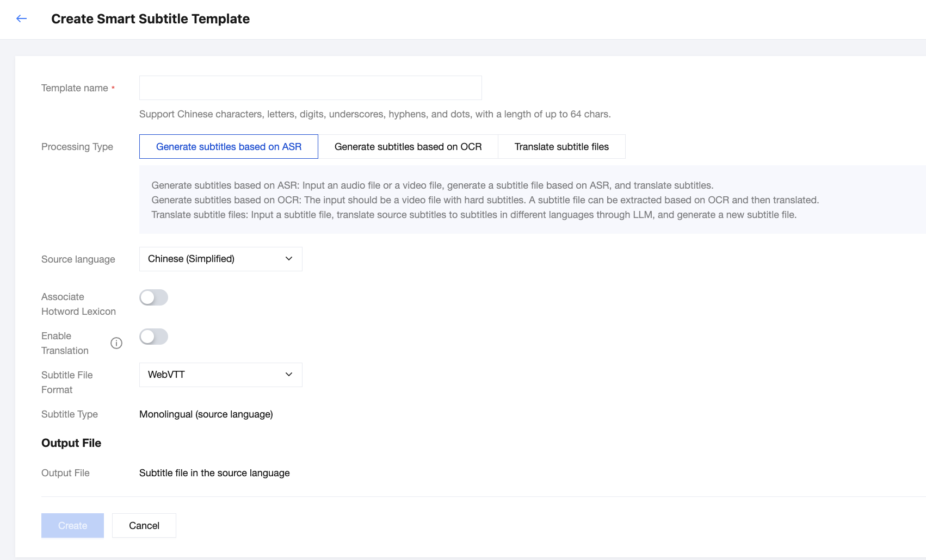
Task: Click the Processing Type description box
Action: 484,200
